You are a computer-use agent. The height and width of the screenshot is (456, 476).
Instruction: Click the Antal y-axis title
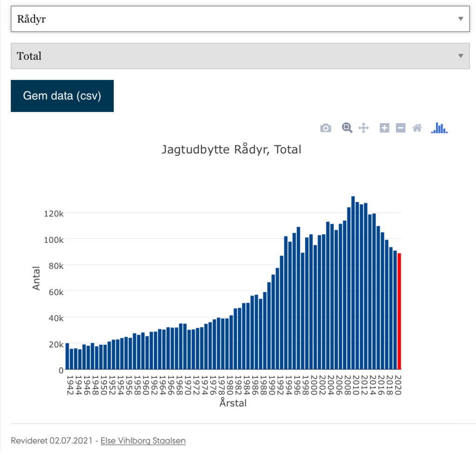(37, 278)
